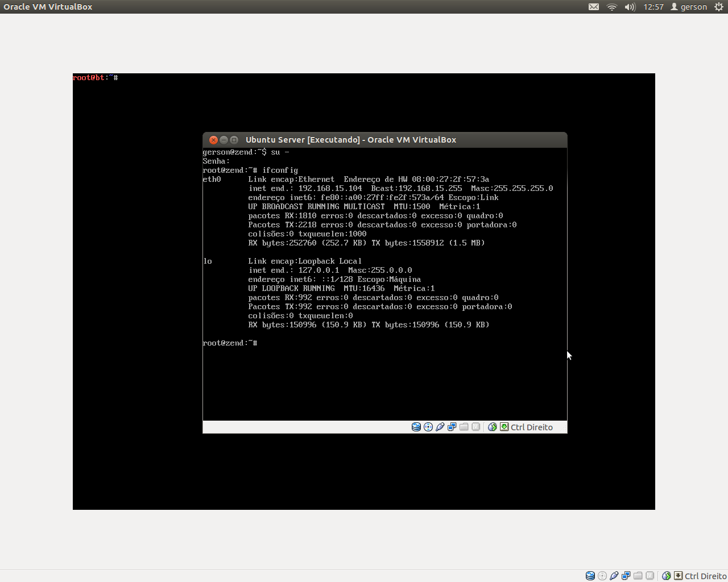The height and width of the screenshot is (582, 728).
Task: Open the gerson user menu
Action: (x=689, y=7)
